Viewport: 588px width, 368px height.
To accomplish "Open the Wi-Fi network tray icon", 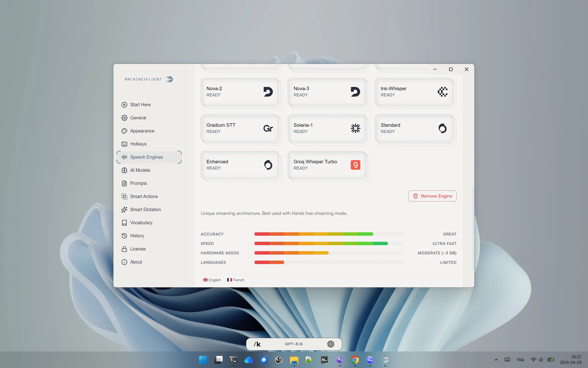I will (533, 360).
